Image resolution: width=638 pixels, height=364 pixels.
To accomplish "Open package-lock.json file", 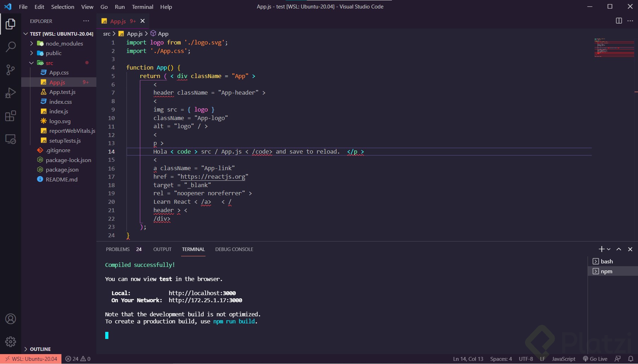I will point(59,160).
